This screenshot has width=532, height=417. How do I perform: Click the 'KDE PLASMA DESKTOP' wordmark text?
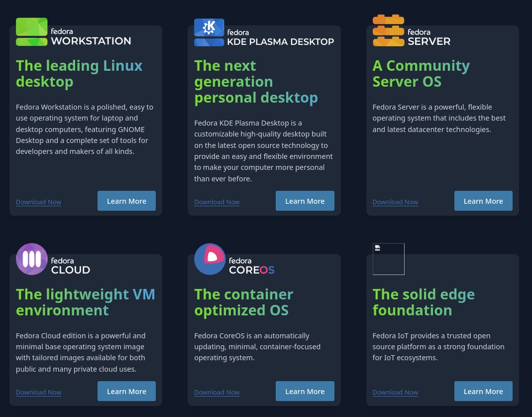tap(281, 42)
